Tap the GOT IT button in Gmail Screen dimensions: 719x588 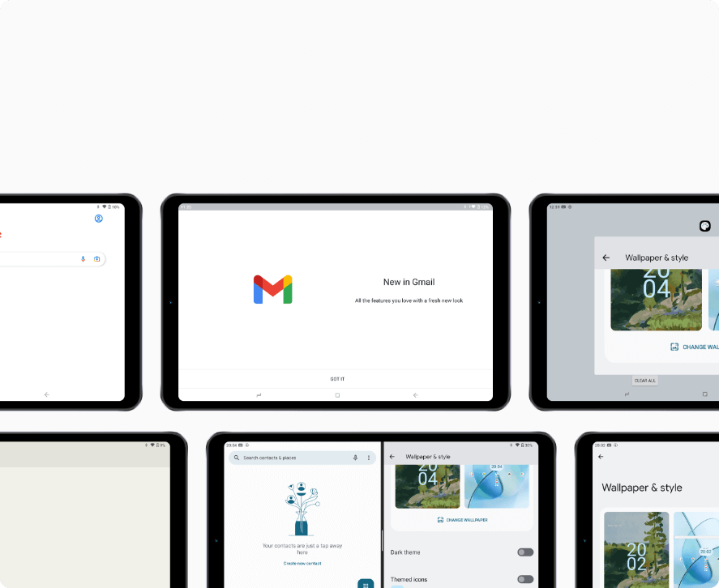337,379
